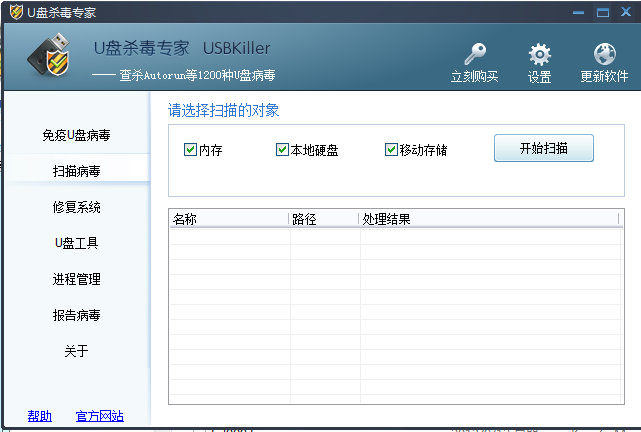Open settings via the gear icon
Image resolution: width=641 pixels, height=432 pixels.
pos(539,55)
